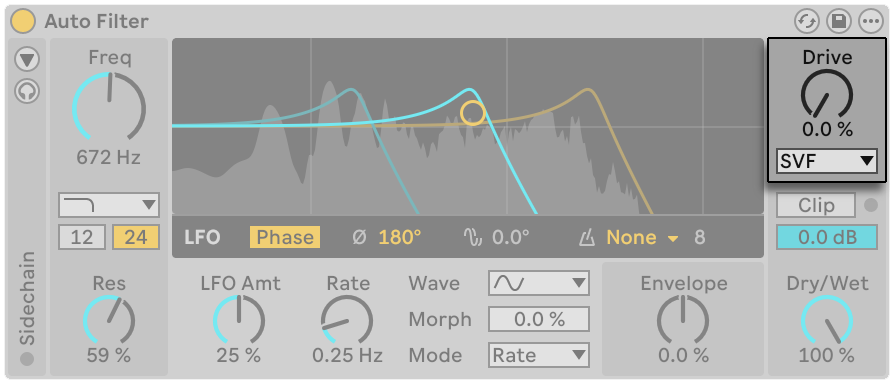Click the LFO Amt knob
894x384 pixels.
click(x=239, y=321)
